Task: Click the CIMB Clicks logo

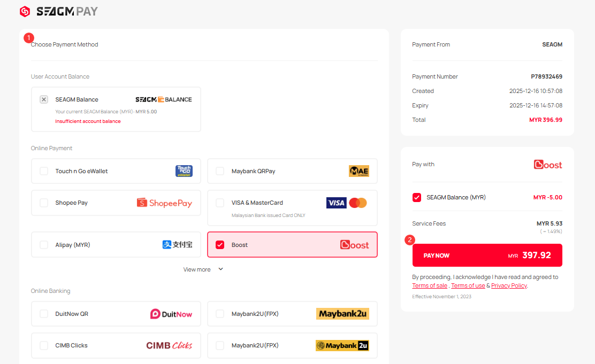Action: coord(169,345)
